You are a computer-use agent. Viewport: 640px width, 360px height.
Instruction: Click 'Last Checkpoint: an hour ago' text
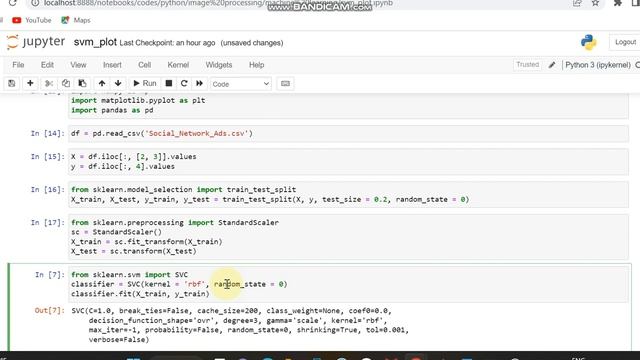(167, 43)
